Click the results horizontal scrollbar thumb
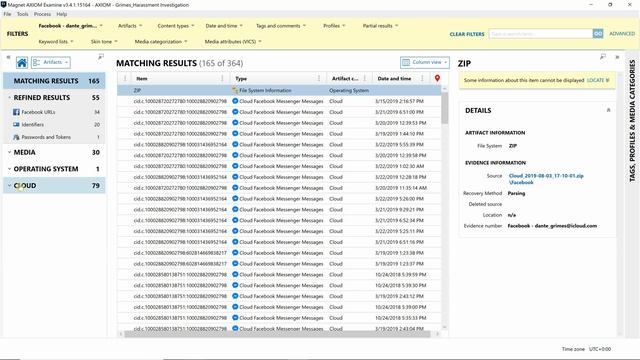Image resolution: width=640 pixels, height=360 pixels. pos(277,334)
